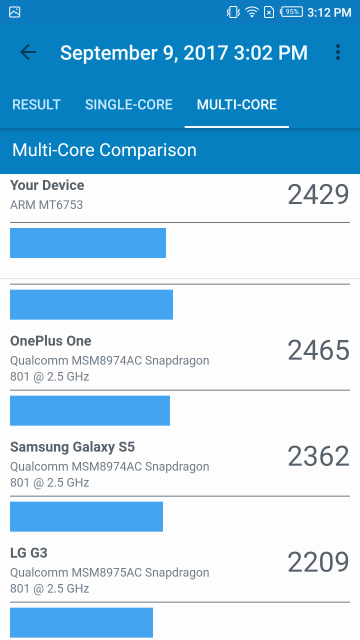Image resolution: width=360 pixels, height=640 pixels.
Task: Open the Samsung Galaxy S5 entry
Action: coord(180,464)
